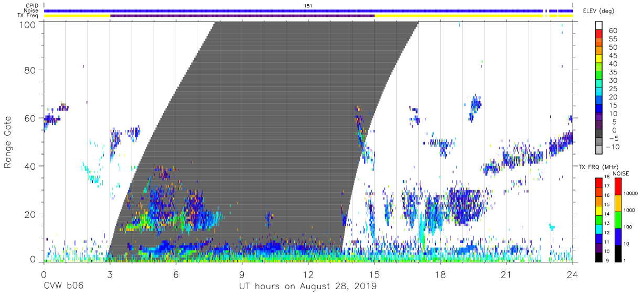Click the 3 tick on the UT hours axis
Image resolution: width=644 pixels, height=297 pixels.
click(110, 275)
